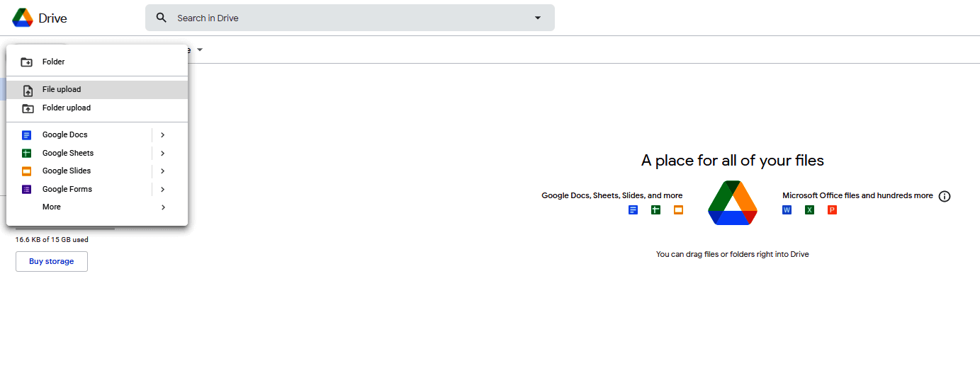Expand Google Sheets submenu arrow

[x=162, y=153]
